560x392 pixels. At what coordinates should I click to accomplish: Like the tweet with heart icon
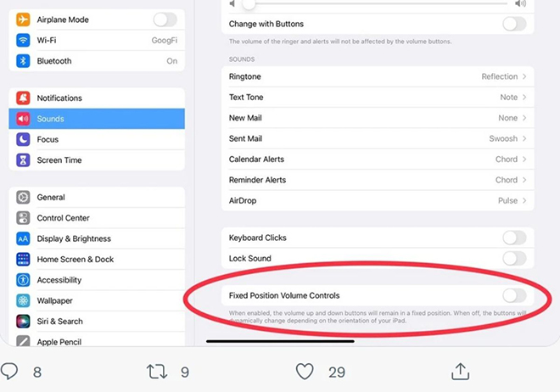(305, 372)
